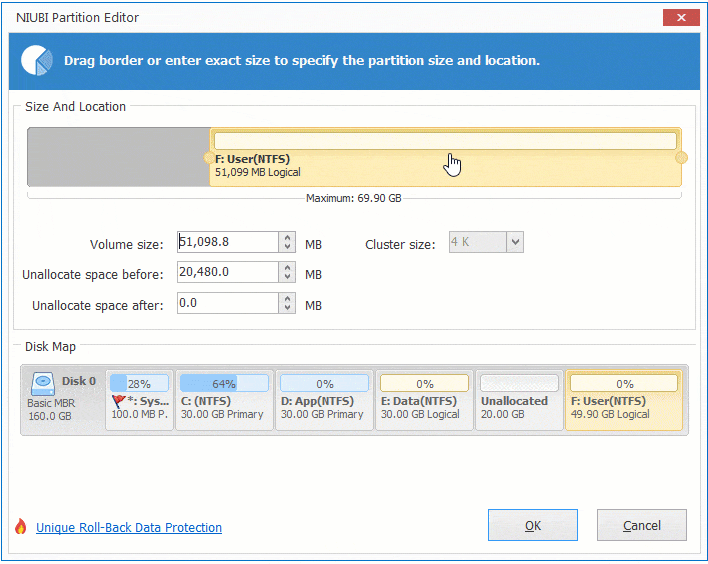Click the Volume size input field
Screen dimensions: 708x564
pos(227,242)
